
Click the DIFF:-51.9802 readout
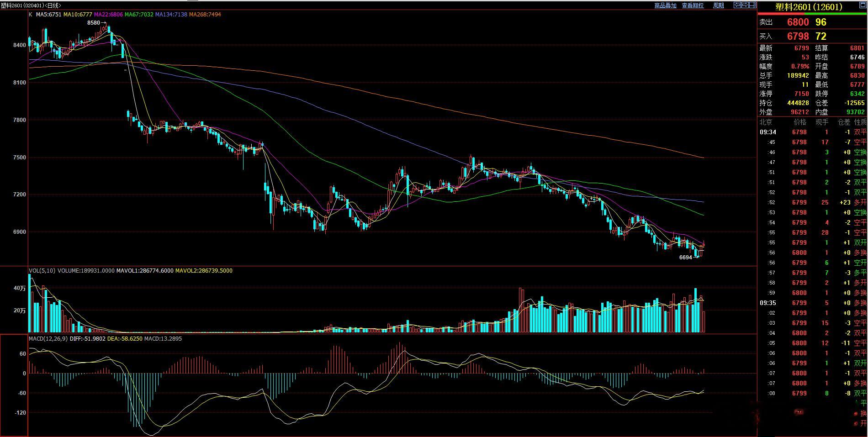(x=88, y=339)
